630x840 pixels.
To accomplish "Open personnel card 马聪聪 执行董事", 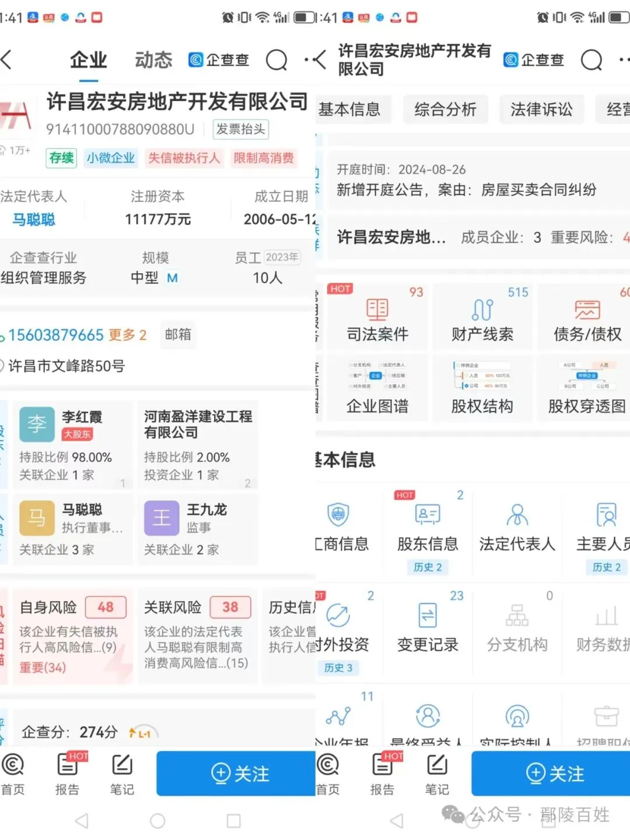I will (x=73, y=529).
